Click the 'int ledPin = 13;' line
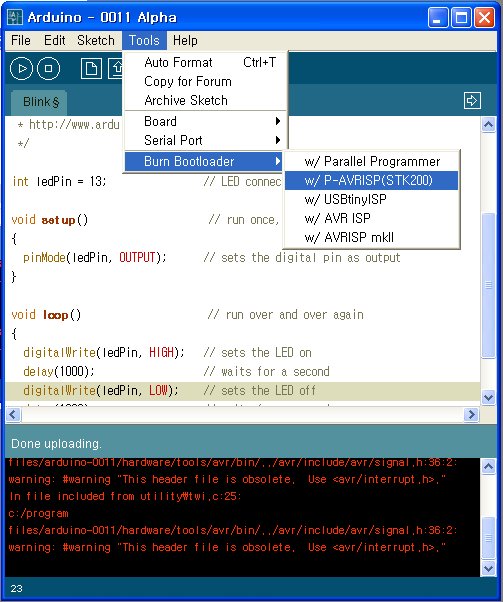 tap(59, 181)
